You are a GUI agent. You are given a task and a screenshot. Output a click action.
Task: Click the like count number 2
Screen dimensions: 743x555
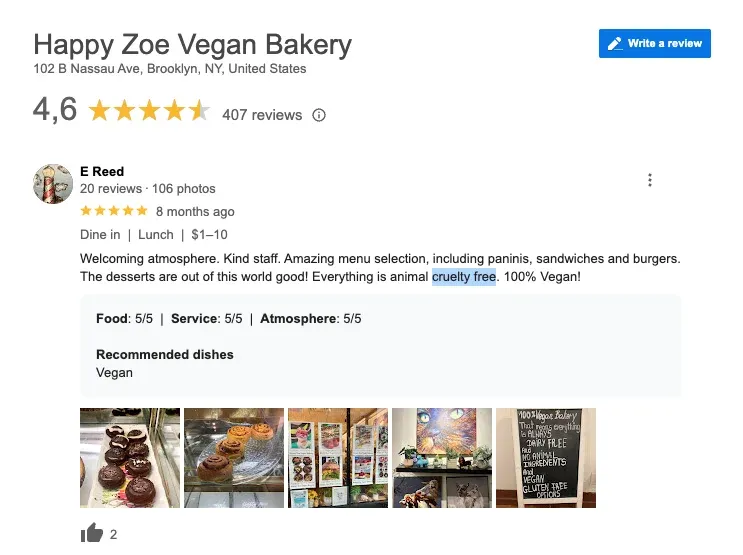coord(113,535)
